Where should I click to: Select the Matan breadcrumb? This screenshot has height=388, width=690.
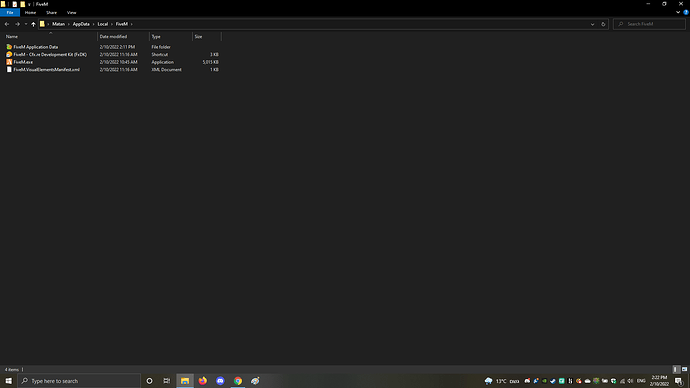click(x=59, y=24)
